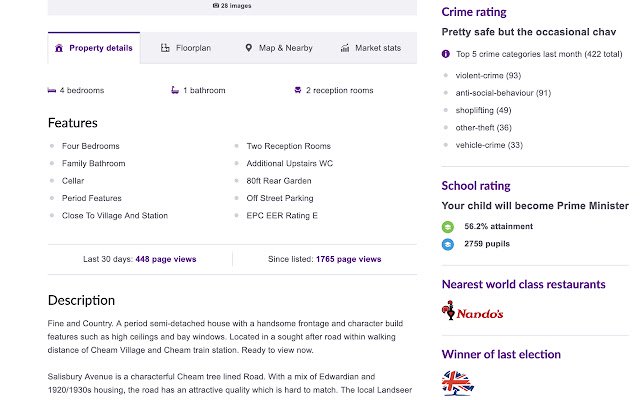The image size is (640, 400).
Task: Select the Market stats tab
Action: tap(371, 48)
